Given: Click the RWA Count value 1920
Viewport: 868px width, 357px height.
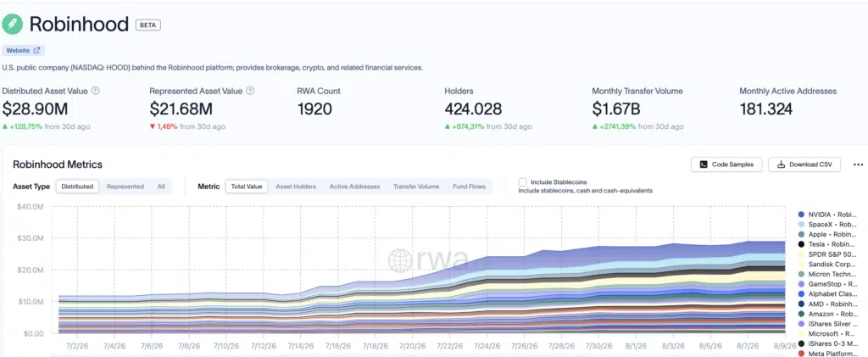Looking at the screenshot, I should point(314,109).
